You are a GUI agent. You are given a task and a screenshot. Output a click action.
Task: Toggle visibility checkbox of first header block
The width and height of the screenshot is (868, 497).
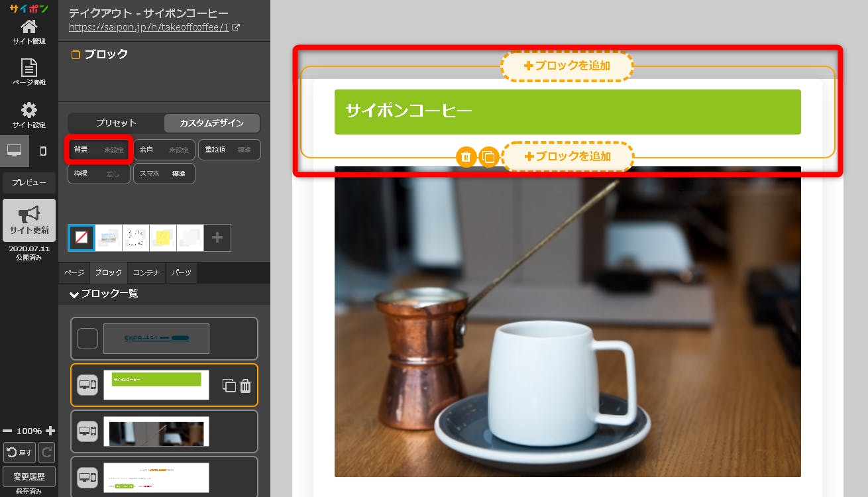pyautogui.click(x=87, y=339)
